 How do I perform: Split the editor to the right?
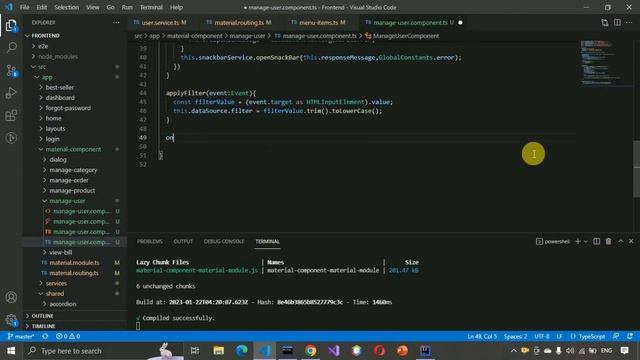pyautogui.click(x=617, y=22)
